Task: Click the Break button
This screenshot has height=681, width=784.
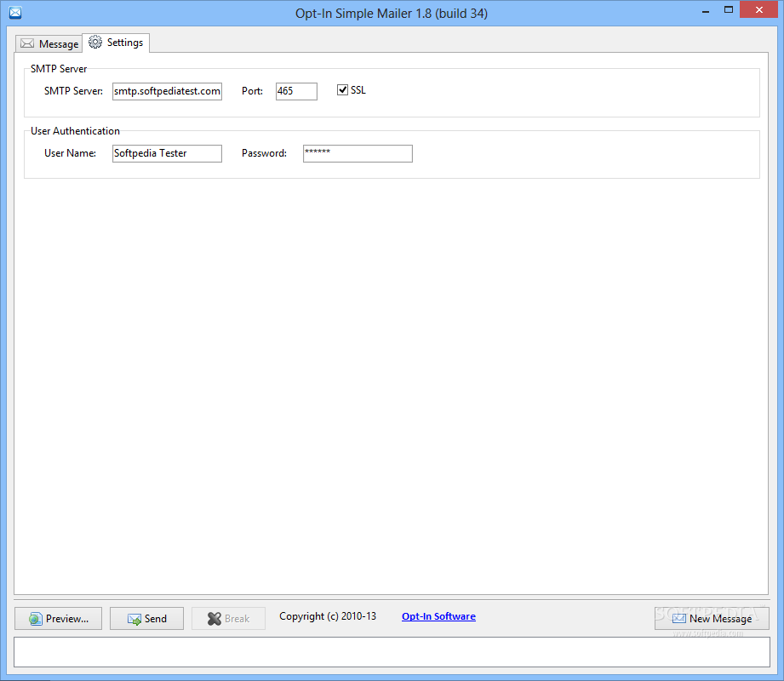Action: point(228,619)
